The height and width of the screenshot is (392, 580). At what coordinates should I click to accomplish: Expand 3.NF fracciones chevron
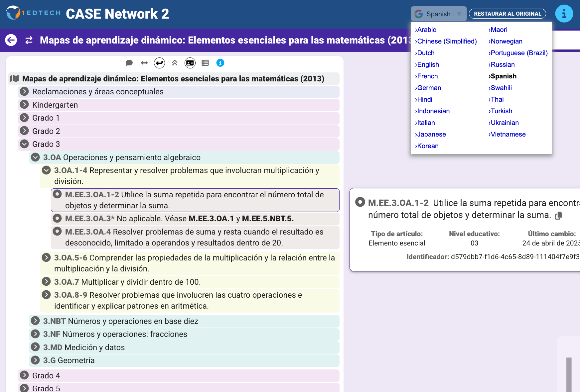pos(35,334)
